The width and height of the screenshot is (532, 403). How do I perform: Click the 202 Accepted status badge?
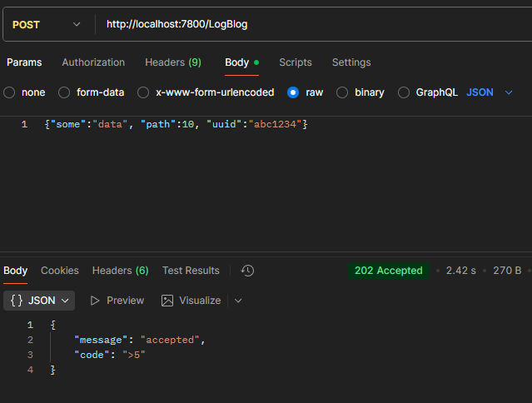[x=389, y=271]
